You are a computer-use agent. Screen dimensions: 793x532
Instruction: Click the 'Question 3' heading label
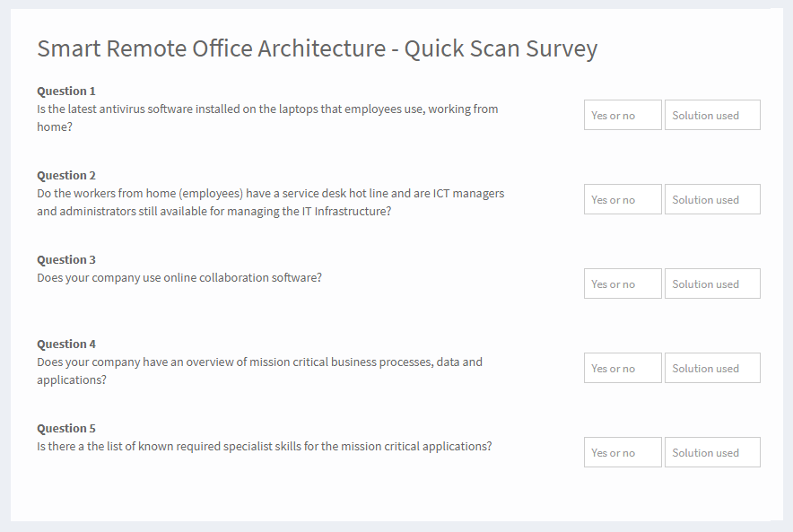coord(66,260)
